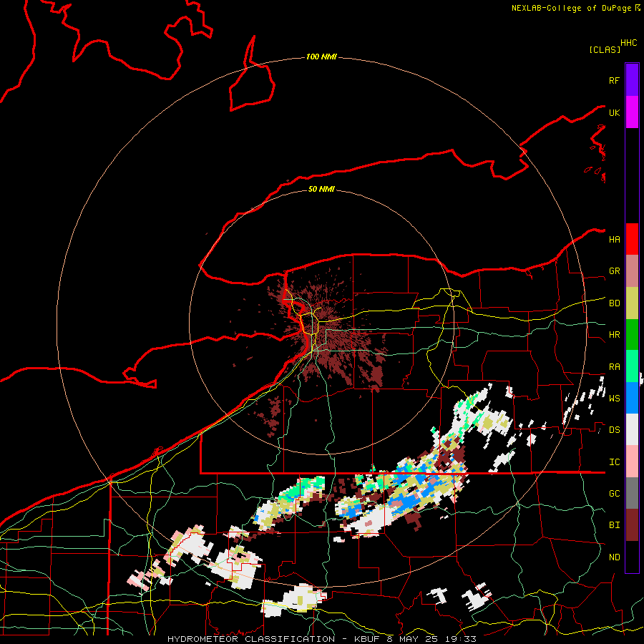Select the GR graupel legend swatch
The width and height of the screenshot is (644, 644).
(632, 271)
